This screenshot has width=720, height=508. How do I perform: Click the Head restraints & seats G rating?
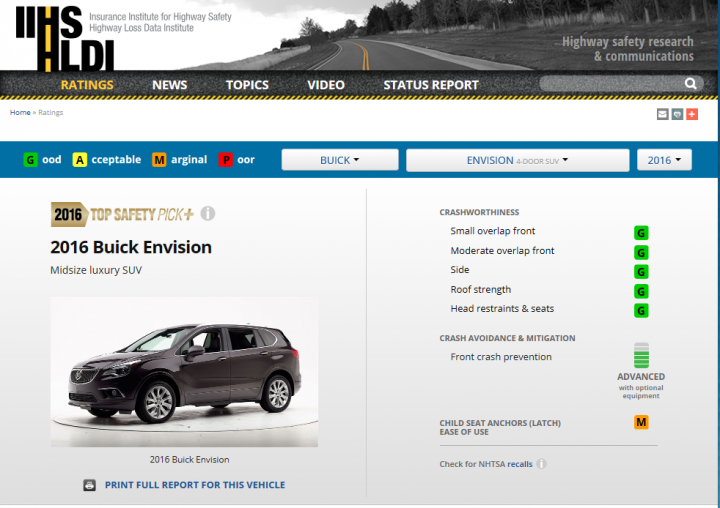click(641, 310)
